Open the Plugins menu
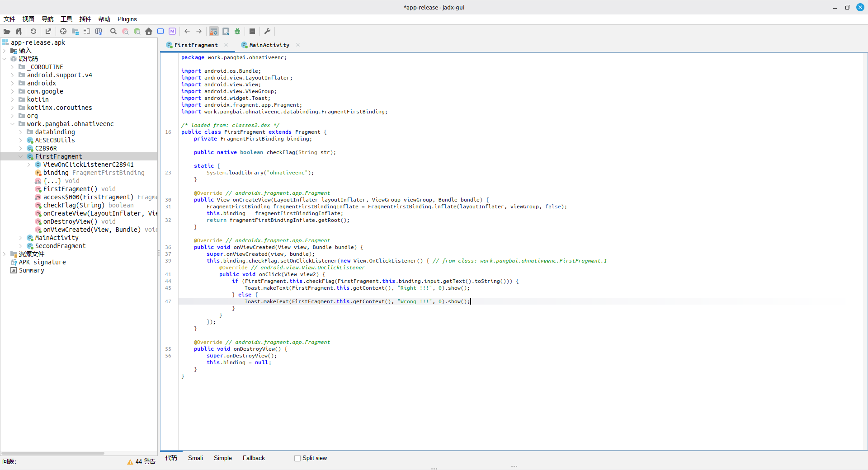This screenshot has height=470, width=868. pyautogui.click(x=127, y=19)
